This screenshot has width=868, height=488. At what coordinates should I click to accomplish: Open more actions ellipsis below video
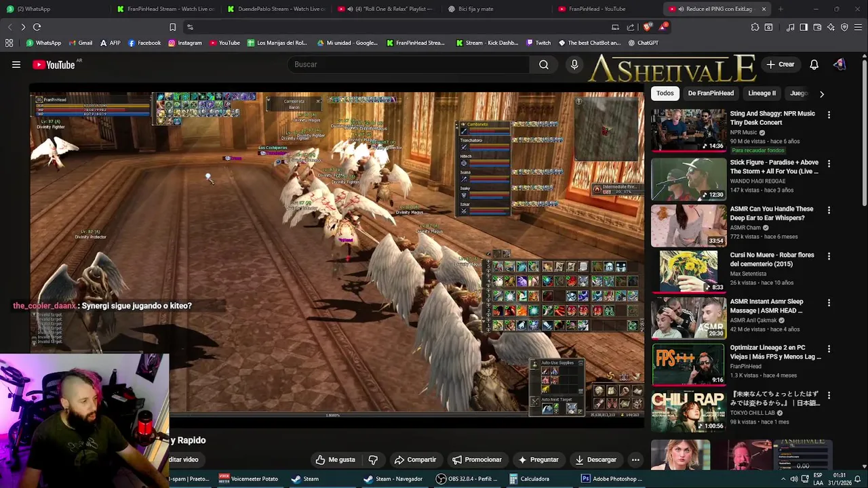(x=635, y=460)
